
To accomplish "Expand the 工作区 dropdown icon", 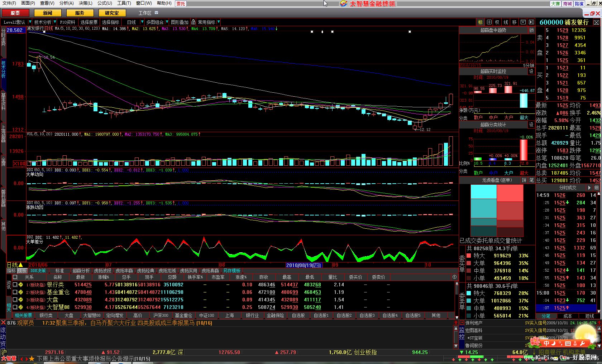I will (x=156, y=13).
